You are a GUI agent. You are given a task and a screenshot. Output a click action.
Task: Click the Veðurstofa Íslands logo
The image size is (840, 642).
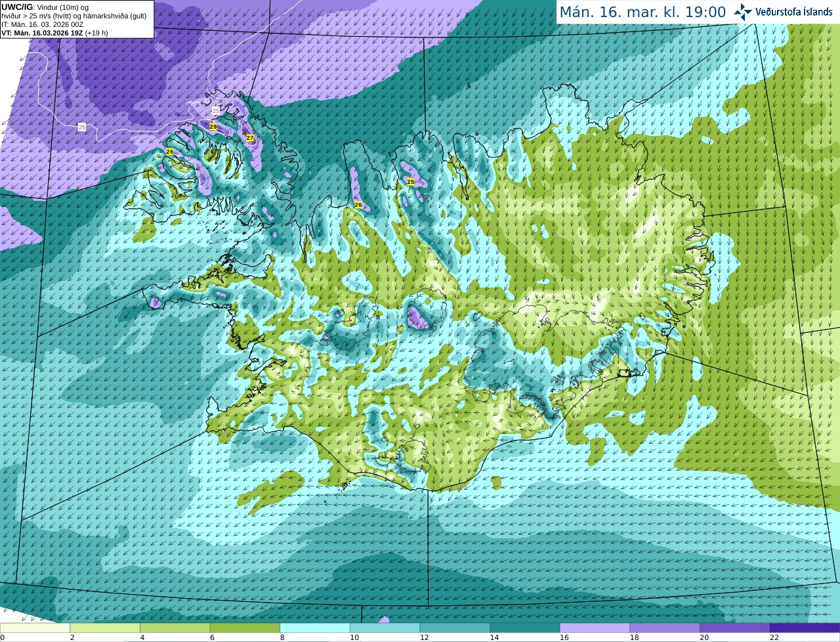[784, 12]
